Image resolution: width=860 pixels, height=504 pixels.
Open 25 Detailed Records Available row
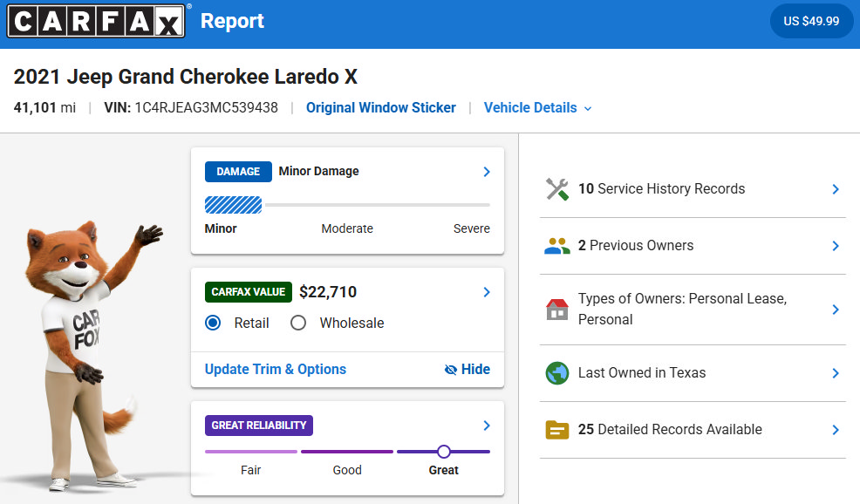tap(693, 430)
